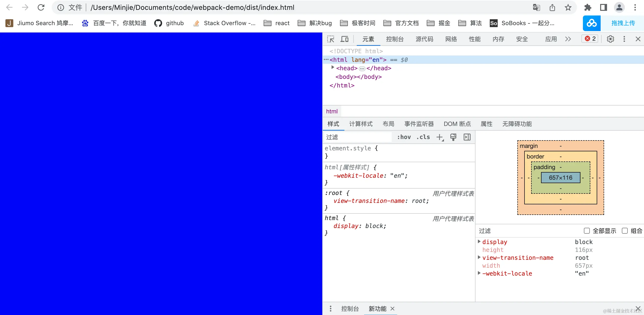
Task: Toggle the .cls class editor
Action: [x=423, y=137]
